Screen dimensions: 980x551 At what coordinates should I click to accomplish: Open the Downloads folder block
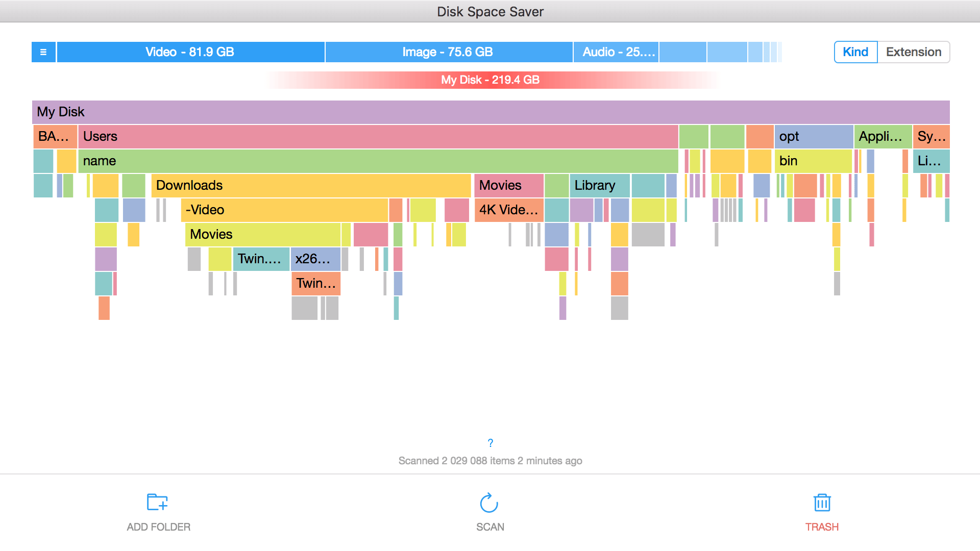tap(310, 185)
